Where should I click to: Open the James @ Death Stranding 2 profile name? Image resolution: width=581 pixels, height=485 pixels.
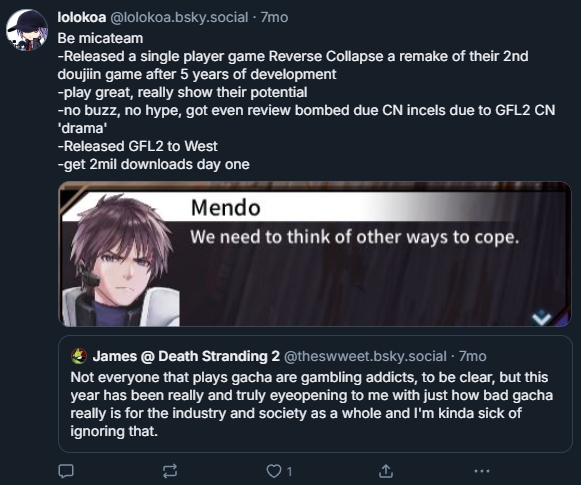point(186,356)
